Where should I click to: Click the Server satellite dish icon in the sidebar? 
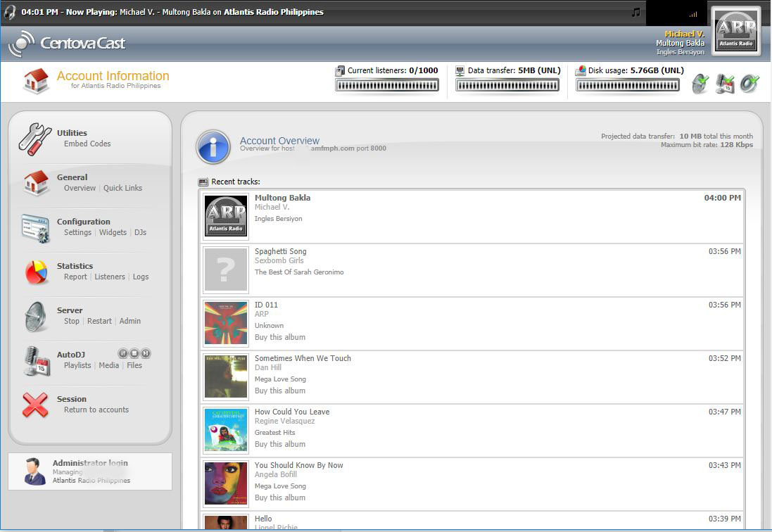click(35, 317)
